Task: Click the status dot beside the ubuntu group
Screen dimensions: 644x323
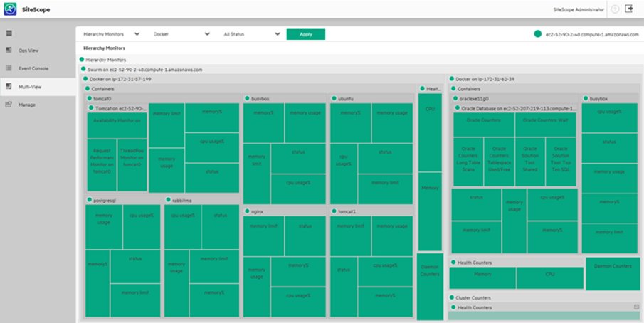Action: tap(334, 98)
